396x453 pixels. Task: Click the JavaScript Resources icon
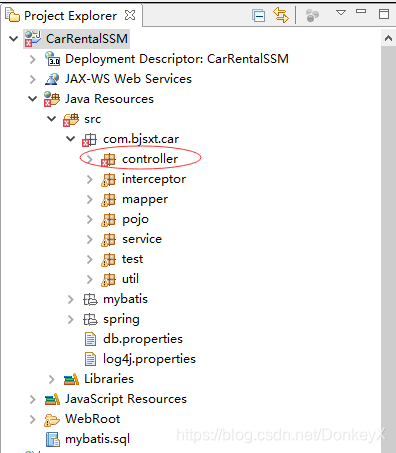pyautogui.click(x=52, y=399)
